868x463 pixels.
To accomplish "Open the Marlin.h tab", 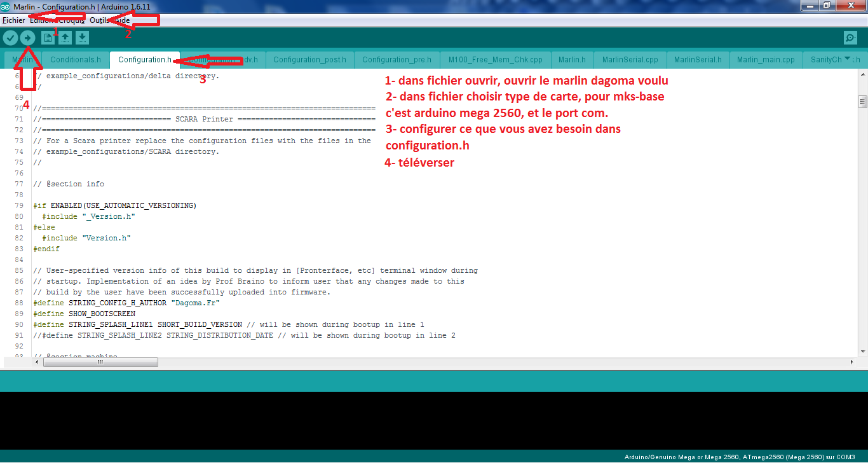I will click(x=572, y=60).
